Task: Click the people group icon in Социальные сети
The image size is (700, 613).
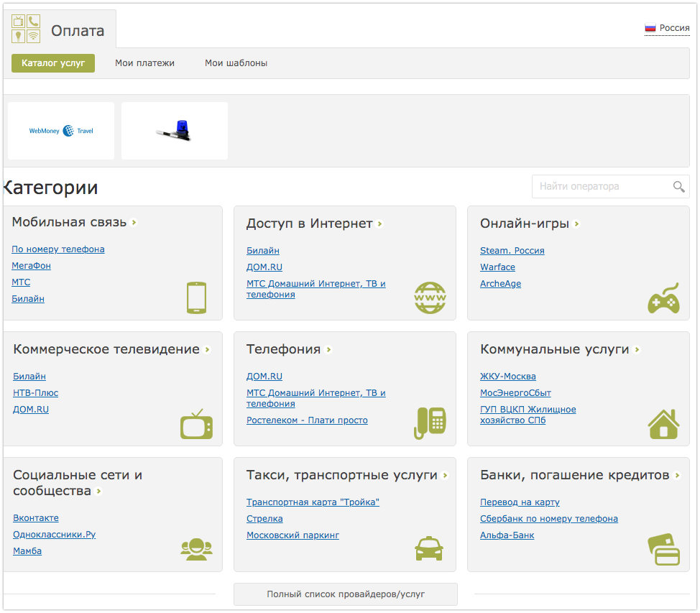Action: (x=196, y=549)
